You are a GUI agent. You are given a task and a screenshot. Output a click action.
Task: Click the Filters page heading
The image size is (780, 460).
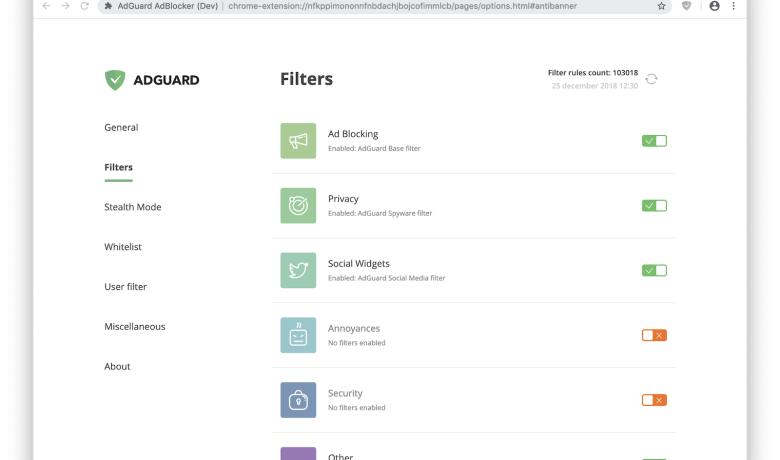pyautogui.click(x=306, y=79)
